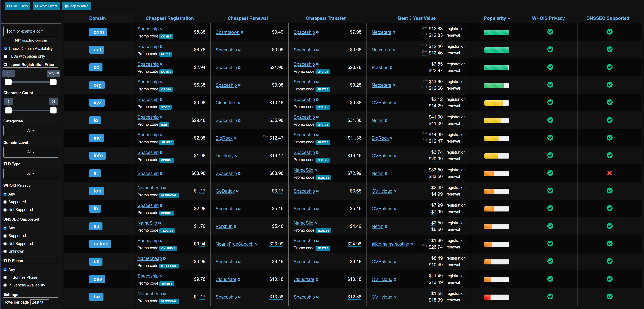Click the .xyz domain badge
Viewport: 644px width, 309px height.
pos(97,103)
